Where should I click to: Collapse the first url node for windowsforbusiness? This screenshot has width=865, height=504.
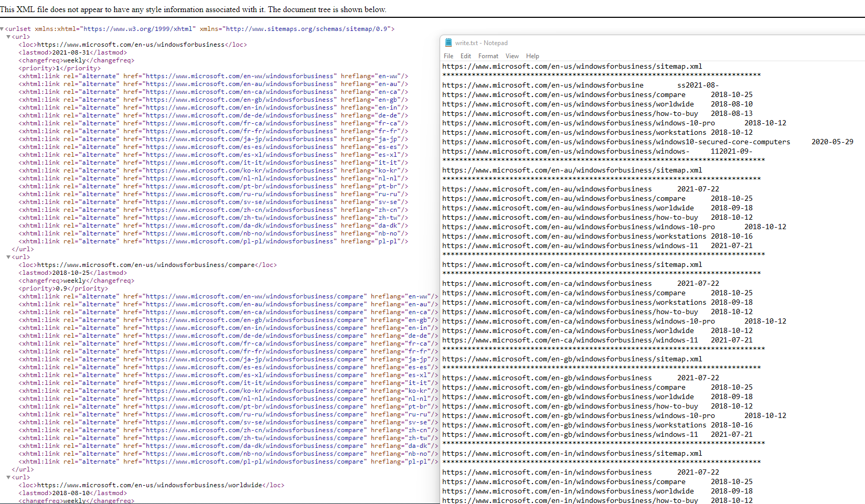(x=8, y=37)
